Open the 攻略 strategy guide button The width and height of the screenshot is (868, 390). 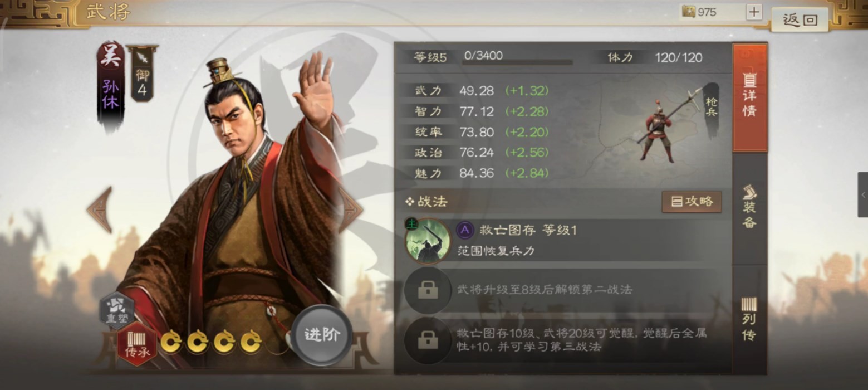point(692,202)
